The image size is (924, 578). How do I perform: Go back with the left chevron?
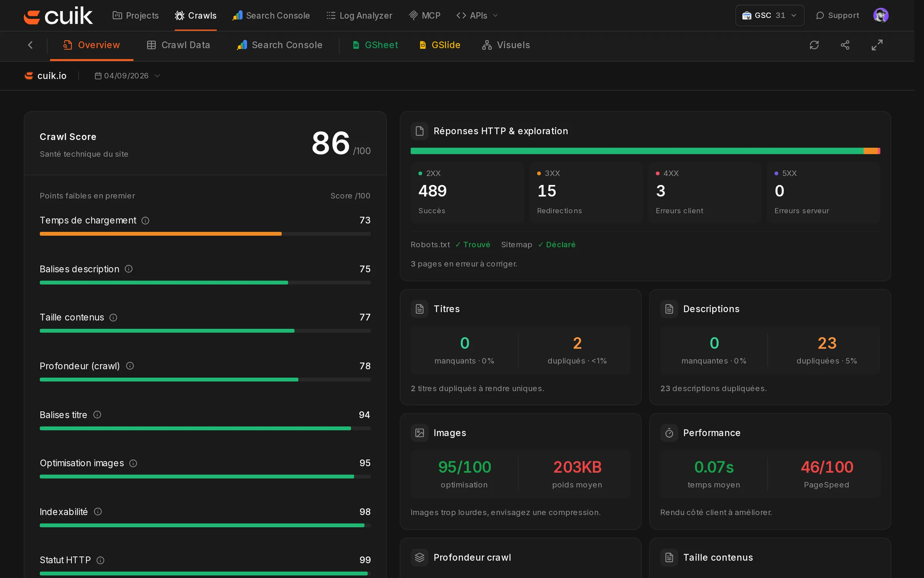[30, 45]
